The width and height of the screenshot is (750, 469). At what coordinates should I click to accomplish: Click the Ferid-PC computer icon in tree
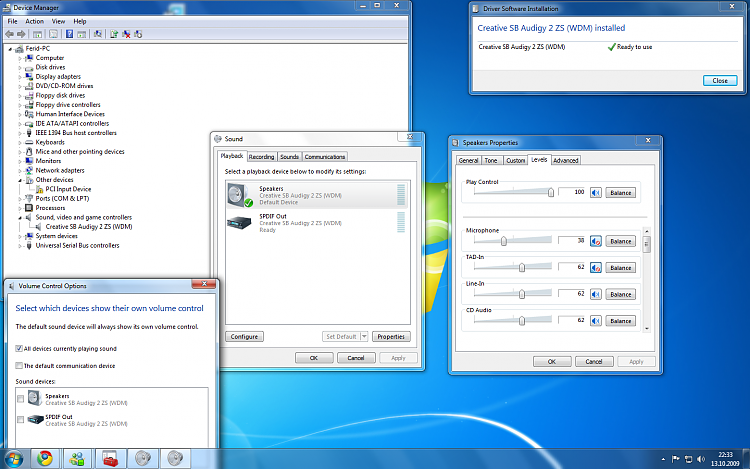coord(19,48)
